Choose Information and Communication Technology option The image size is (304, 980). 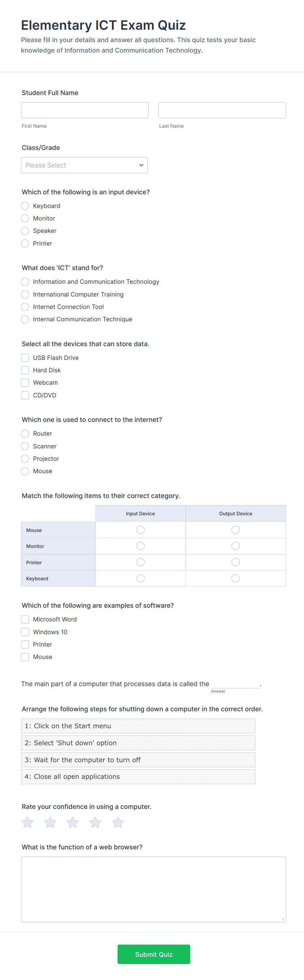(x=25, y=281)
